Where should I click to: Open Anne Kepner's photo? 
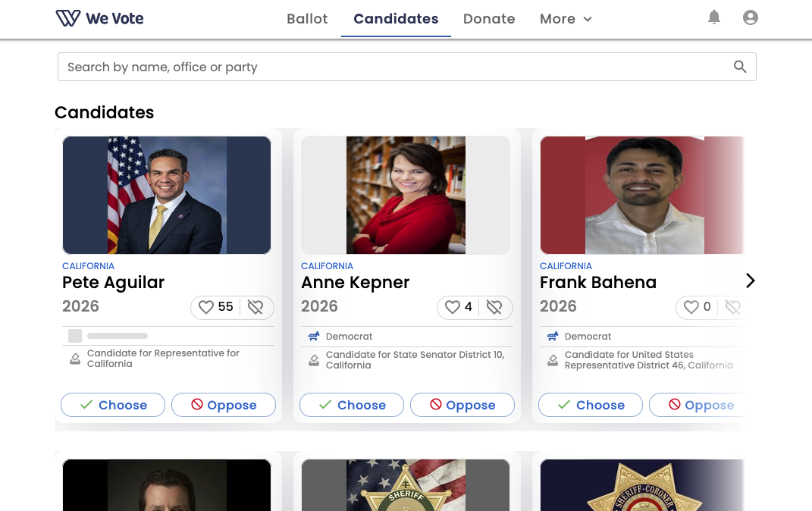click(406, 195)
